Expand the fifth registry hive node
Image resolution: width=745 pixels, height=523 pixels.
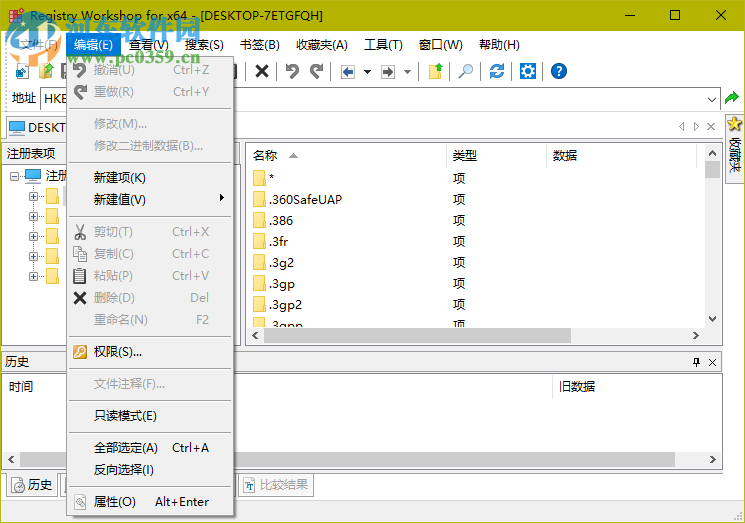[x=33, y=276]
